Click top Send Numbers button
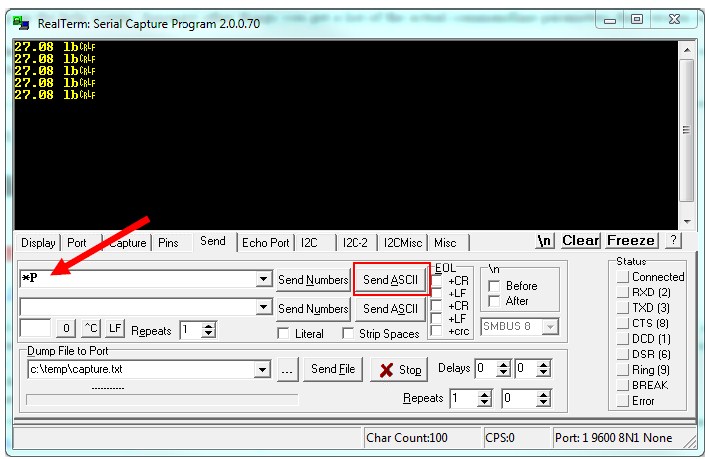705x459 pixels. pos(313,280)
